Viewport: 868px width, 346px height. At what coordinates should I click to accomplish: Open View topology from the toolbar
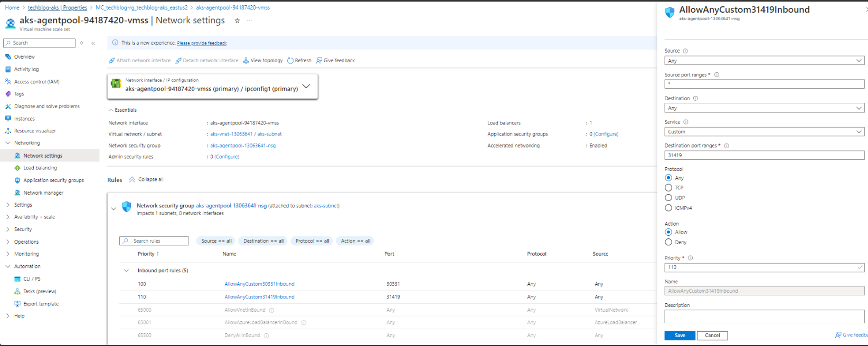(x=262, y=61)
